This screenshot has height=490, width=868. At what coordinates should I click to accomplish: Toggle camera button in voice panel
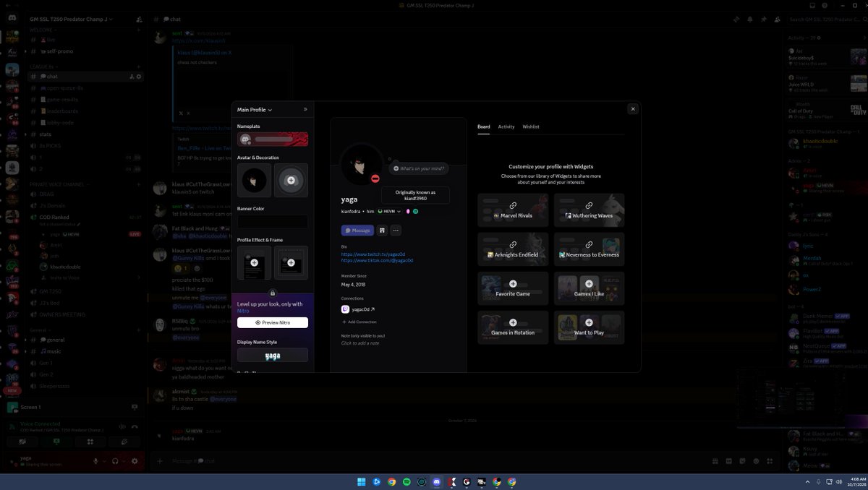[x=22, y=442]
